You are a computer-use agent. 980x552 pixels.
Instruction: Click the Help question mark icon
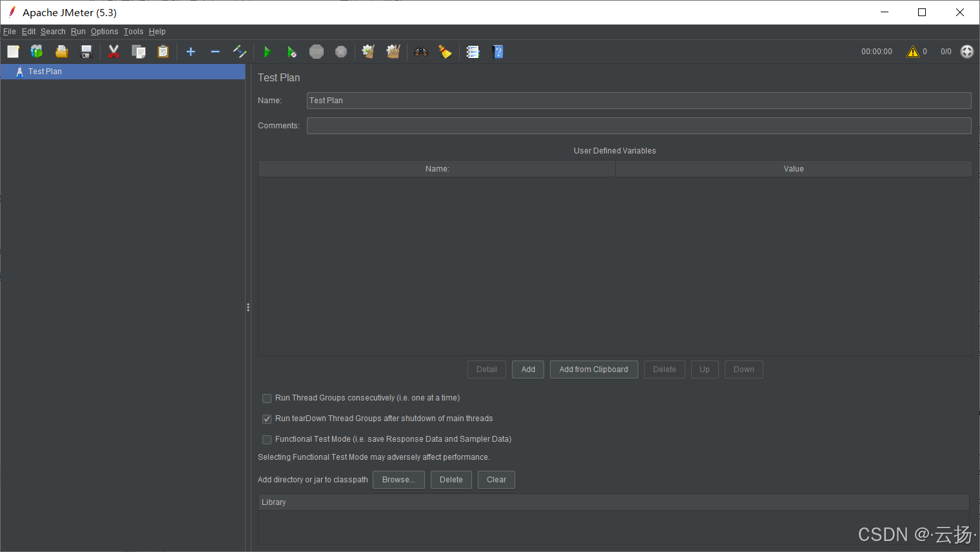pos(498,52)
